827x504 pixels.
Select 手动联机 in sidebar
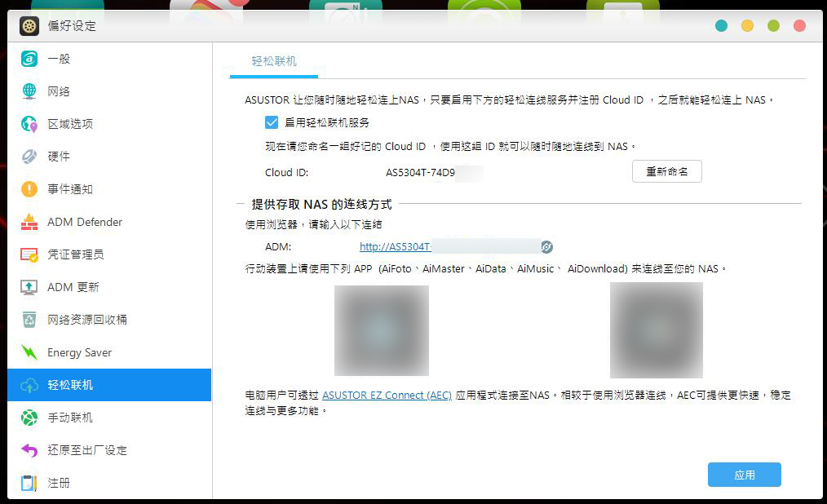click(110, 418)
